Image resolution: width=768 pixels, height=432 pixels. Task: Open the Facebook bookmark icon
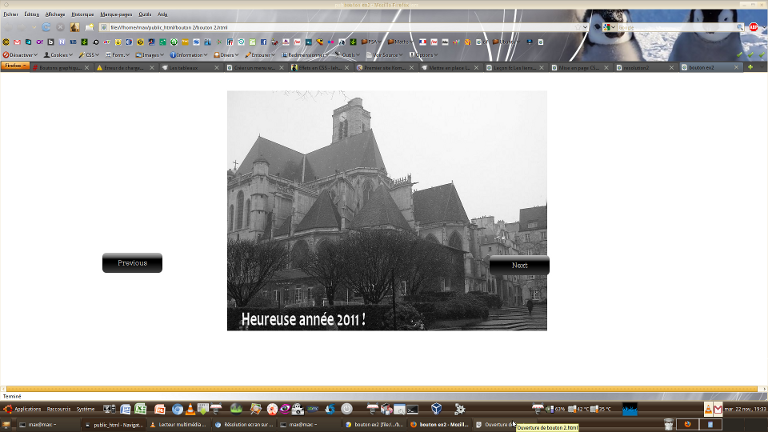[x=264, y=42]
